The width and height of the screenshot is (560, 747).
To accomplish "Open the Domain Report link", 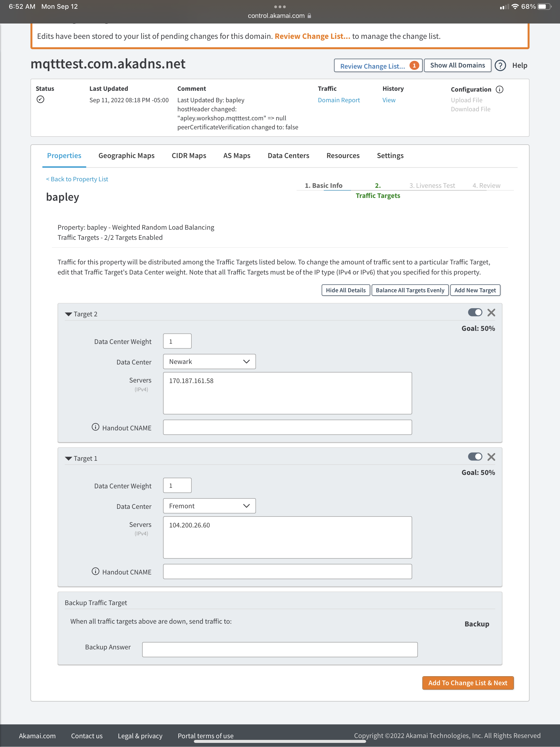I will click(339, 100).
